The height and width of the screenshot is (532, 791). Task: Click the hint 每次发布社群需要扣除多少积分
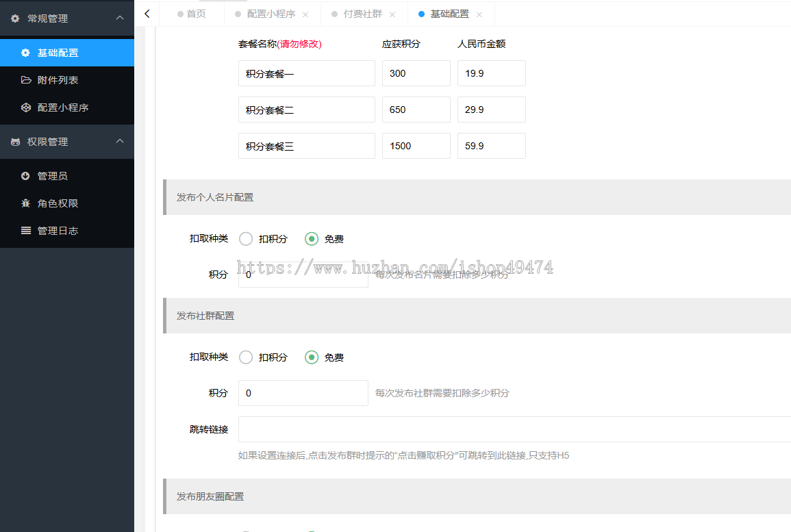[x=442, y=393]
